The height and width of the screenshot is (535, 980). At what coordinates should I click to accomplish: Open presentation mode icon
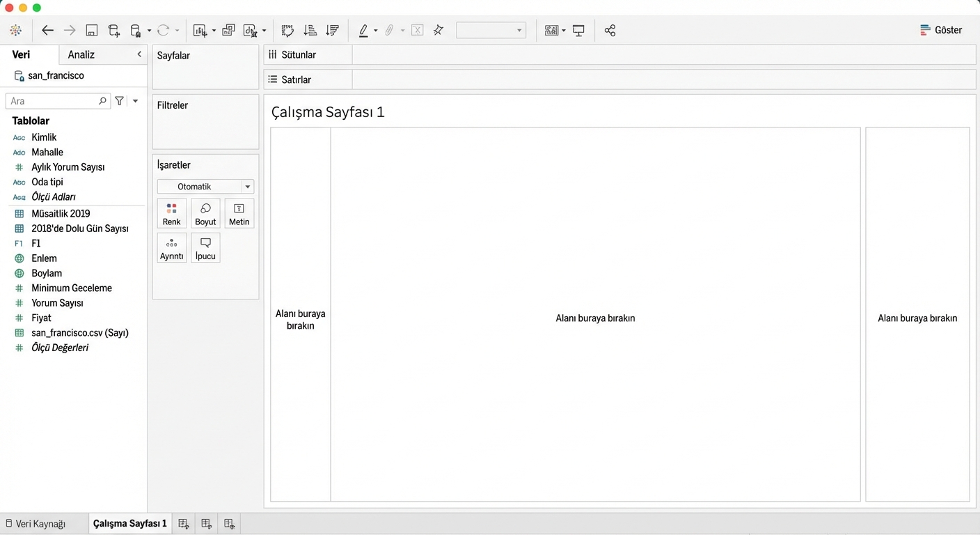[578, 31]
